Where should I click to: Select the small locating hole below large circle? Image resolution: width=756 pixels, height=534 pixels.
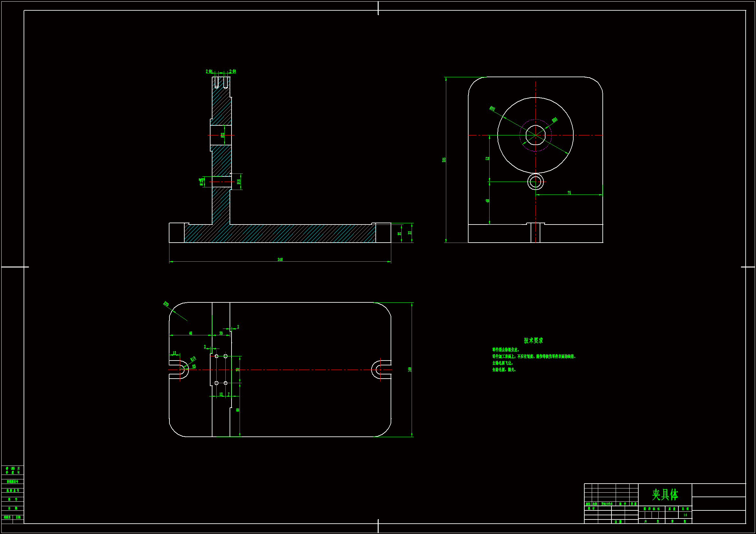click(535, 182)
